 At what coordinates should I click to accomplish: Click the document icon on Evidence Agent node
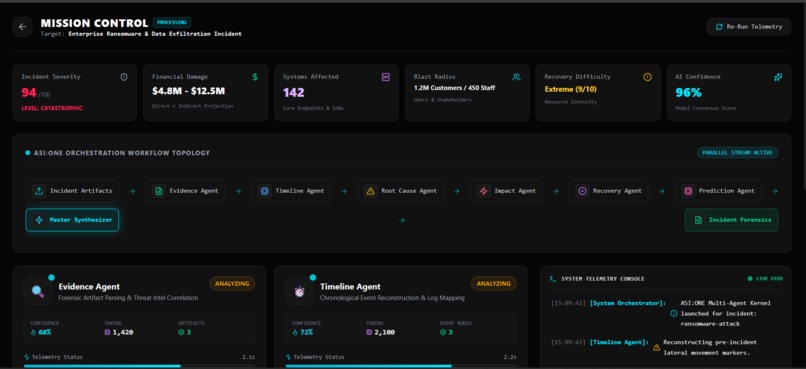[x=159, y=191]
